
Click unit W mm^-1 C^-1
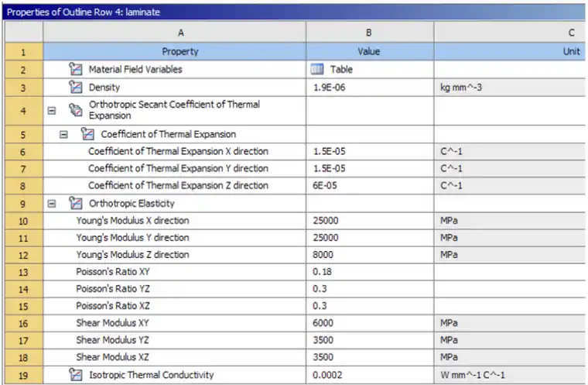pyautogui.click(x=510, y=375)
